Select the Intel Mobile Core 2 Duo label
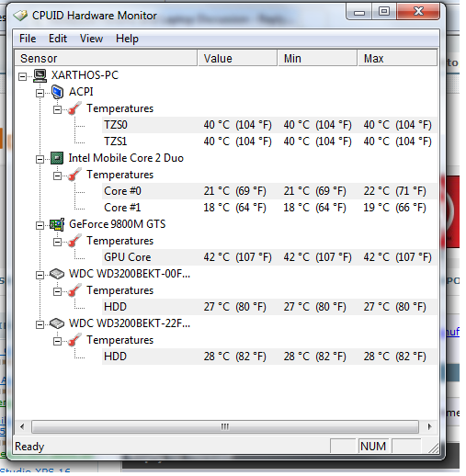This screenshot has width=466, height=476. pyautogui.click(x=126, y=158)
